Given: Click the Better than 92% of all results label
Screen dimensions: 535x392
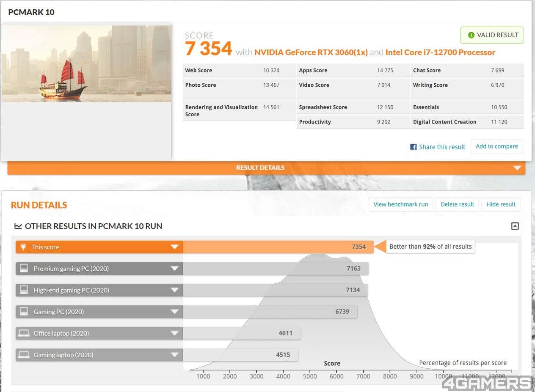Looking at the screenshot, I should [x=430, y=247].
